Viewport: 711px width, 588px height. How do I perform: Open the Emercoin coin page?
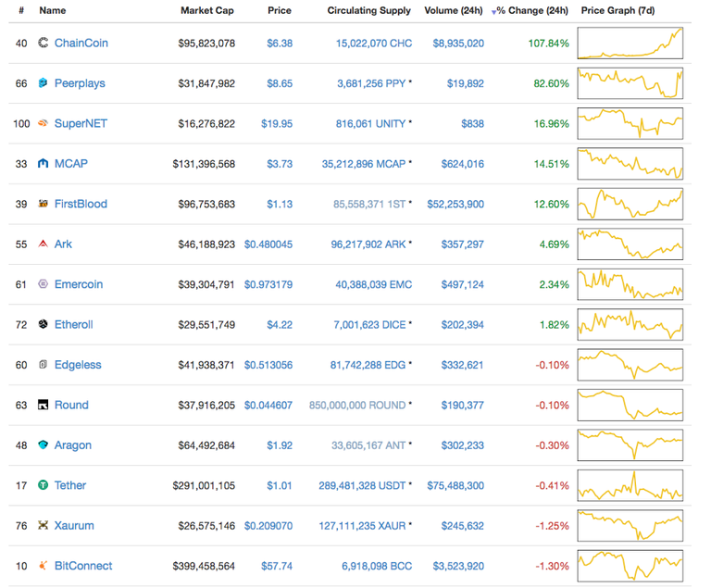(79, 284)
